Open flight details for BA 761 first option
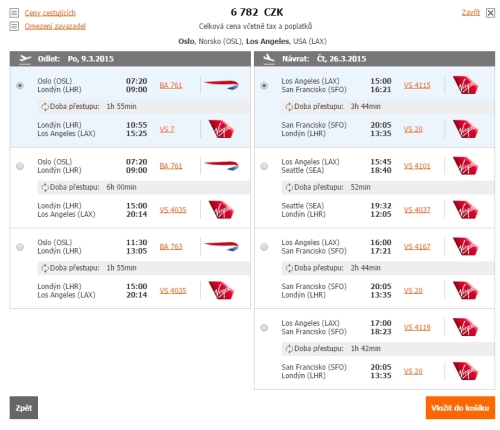500x430 pixels. 171,85
